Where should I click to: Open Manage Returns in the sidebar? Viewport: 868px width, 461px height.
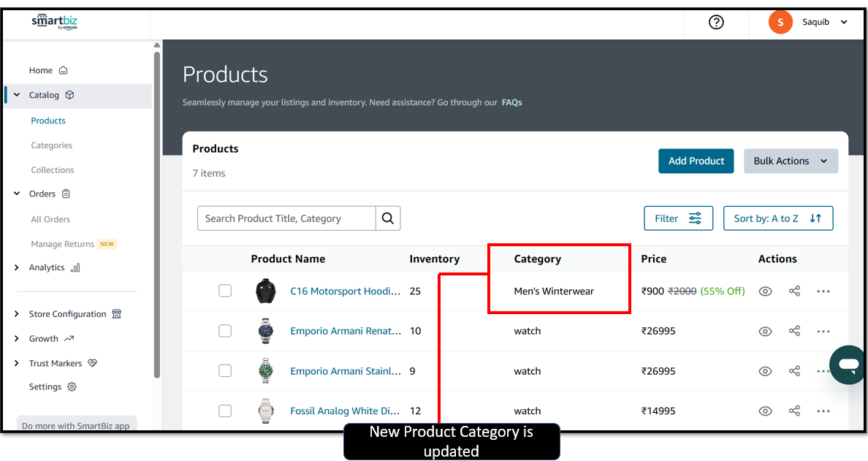click(63, 244)
